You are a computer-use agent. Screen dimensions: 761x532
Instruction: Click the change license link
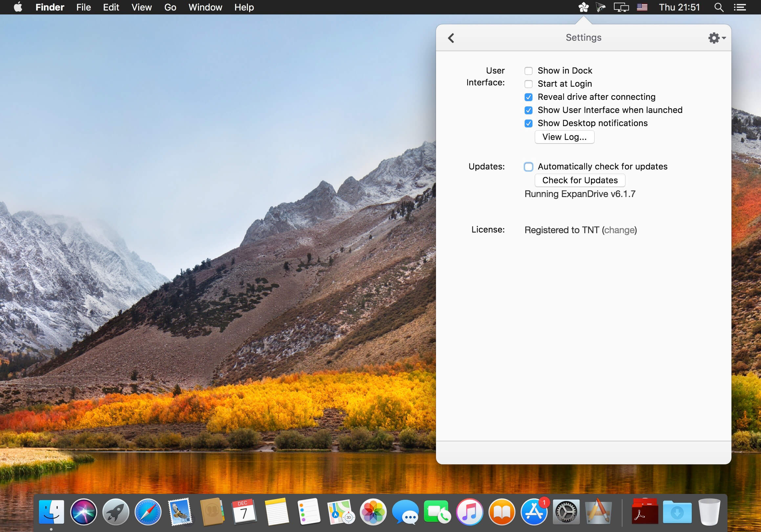click(x=619, y=230)
